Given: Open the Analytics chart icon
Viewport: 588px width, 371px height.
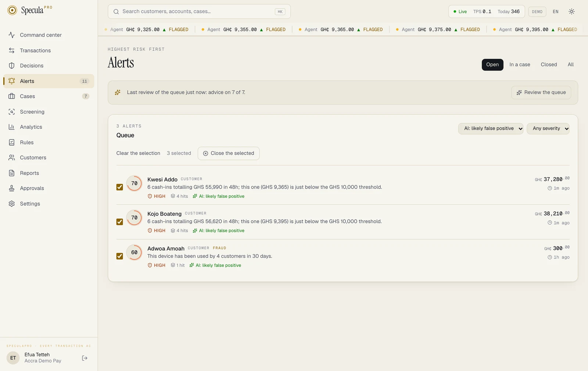Looking at the screenshot, I should [12, 127].
